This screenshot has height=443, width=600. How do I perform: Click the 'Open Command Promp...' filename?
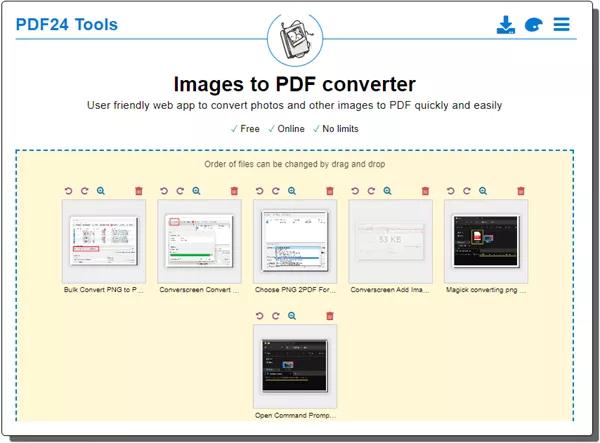pyautogui.click(x=295, y=415)
